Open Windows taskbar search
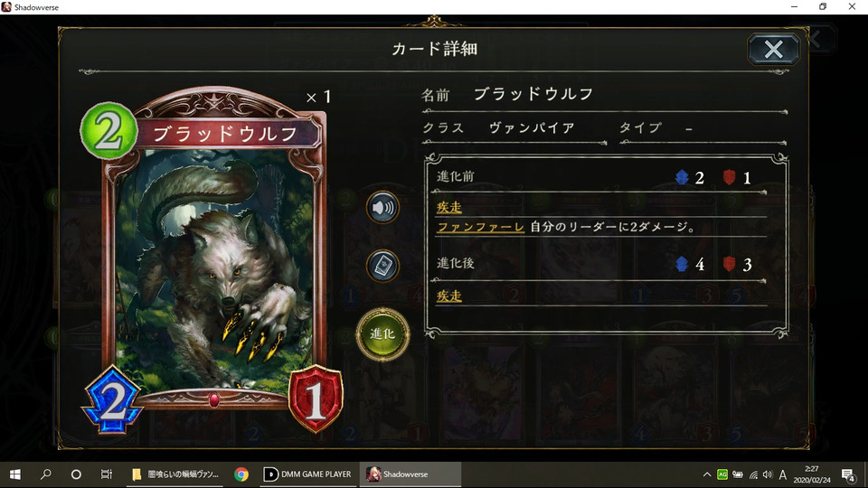This screenshot has width=868, height=488. [x=46, y=474]
